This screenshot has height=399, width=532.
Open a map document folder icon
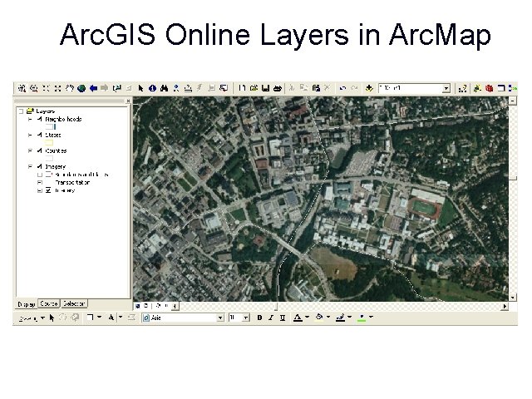[254, 88]
